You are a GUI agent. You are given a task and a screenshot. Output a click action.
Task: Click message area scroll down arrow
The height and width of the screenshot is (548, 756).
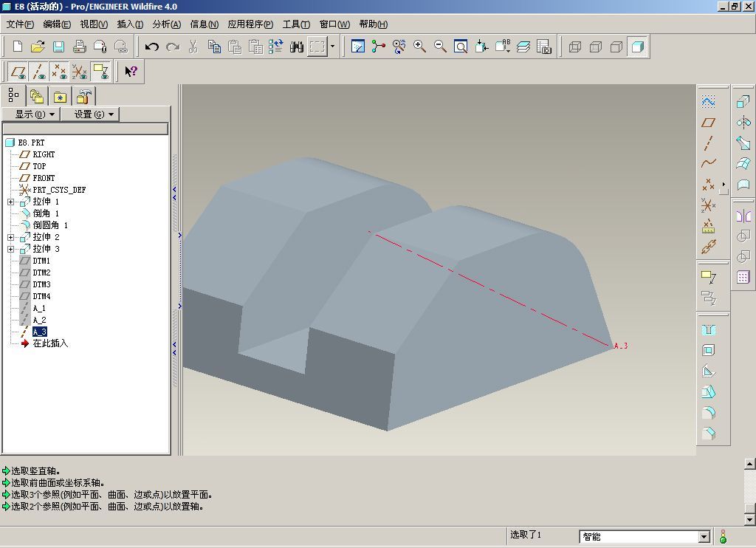[x=750, y=519]
